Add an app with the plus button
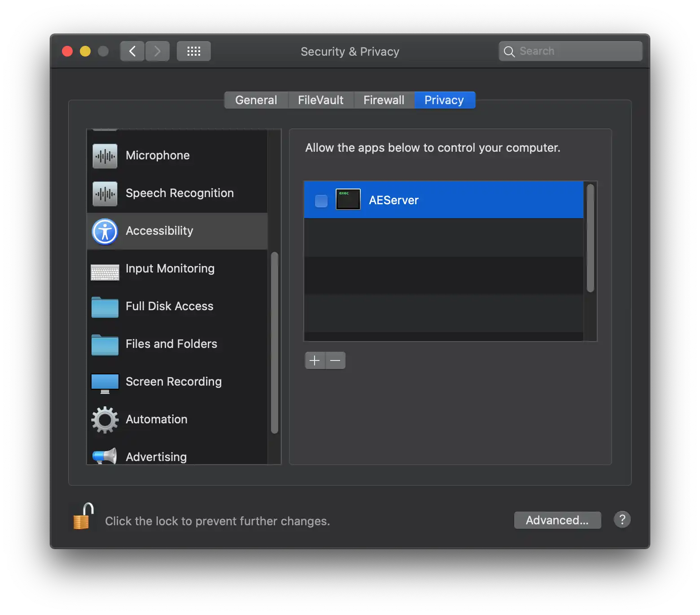 point(315,360)
